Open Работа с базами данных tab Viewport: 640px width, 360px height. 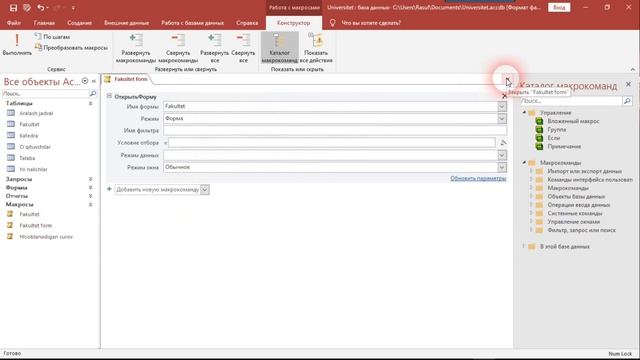coord(192,23)
